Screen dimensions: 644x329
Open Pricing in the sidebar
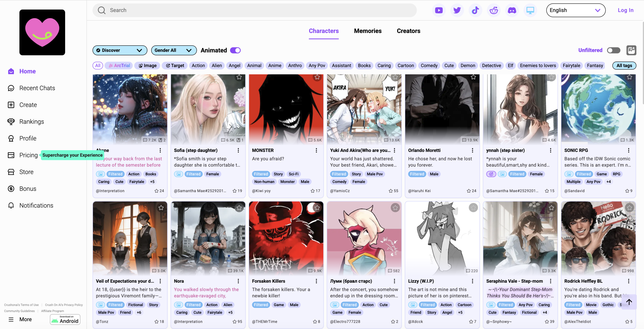click(x=23, y=155)
